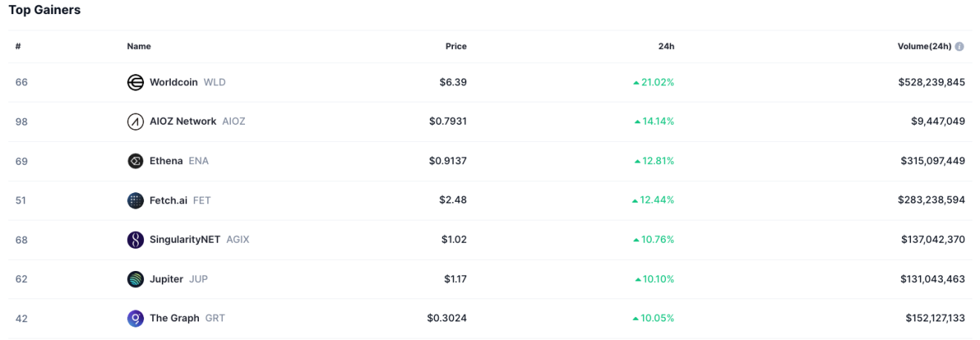Sort table by Price column header

pos(456,46)
